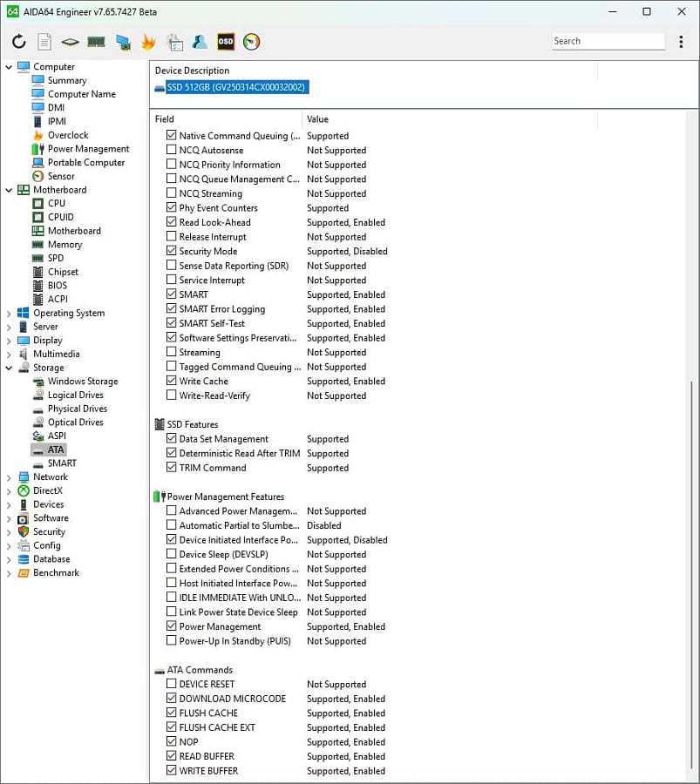Select Computer Name in the tree
700x784 pixels.
click(82, 94)
